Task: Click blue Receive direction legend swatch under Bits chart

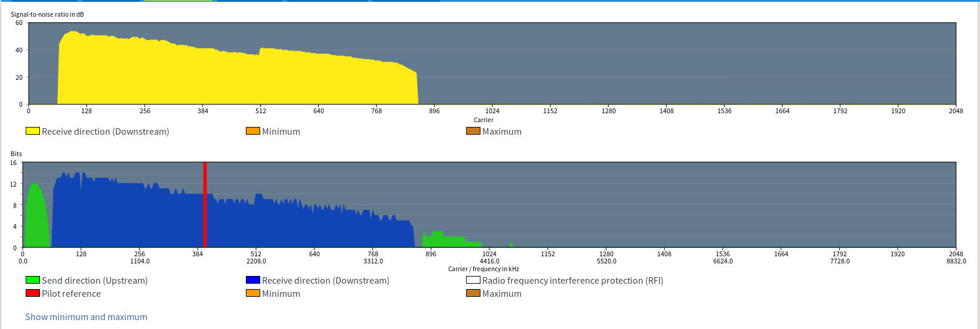Action: tap(253, 280)
